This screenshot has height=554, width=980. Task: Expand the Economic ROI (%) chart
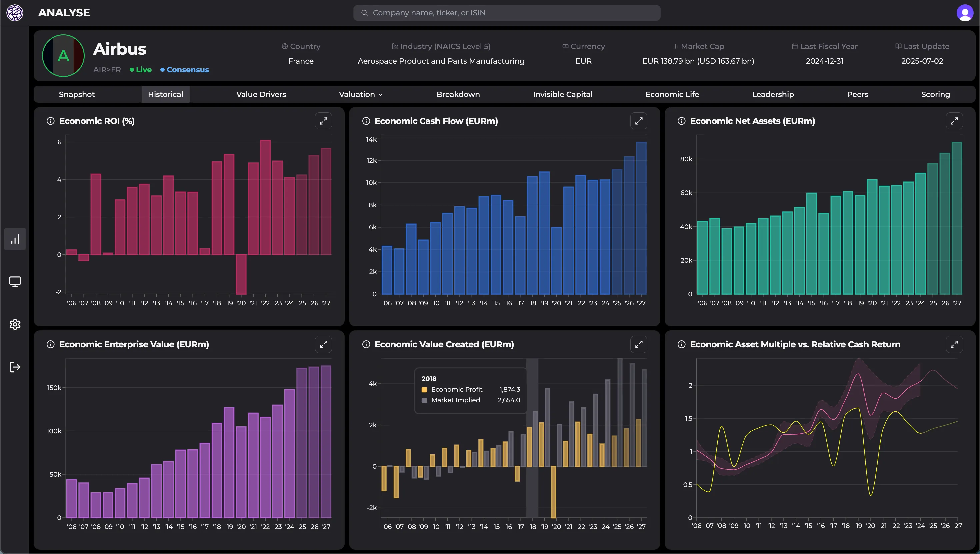coord(323,121)
